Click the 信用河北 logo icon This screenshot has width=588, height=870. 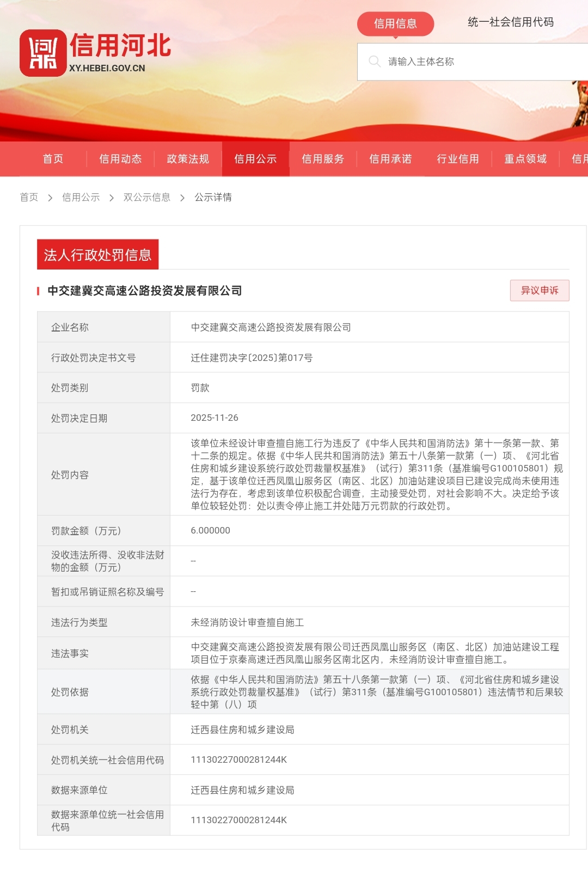pos(42,53)
